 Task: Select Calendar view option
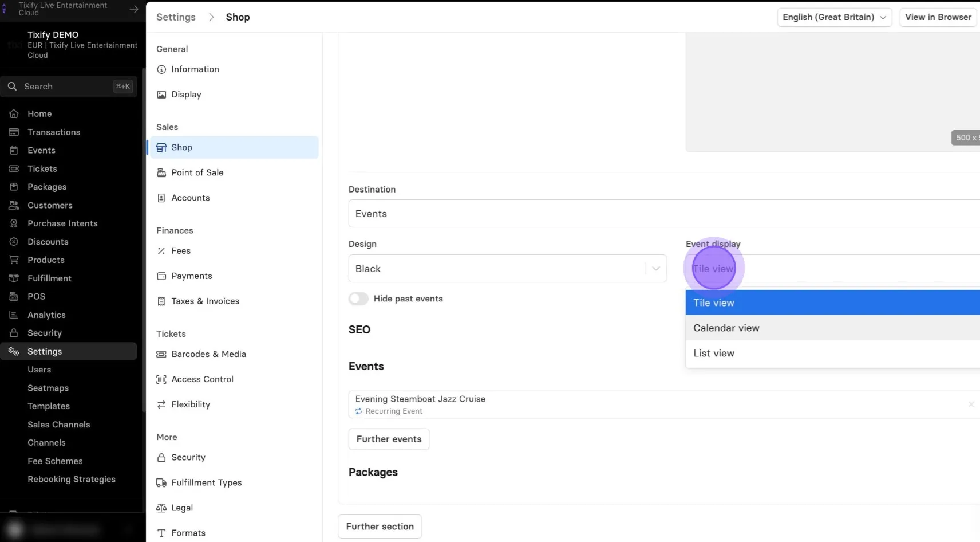coord(833,328)
